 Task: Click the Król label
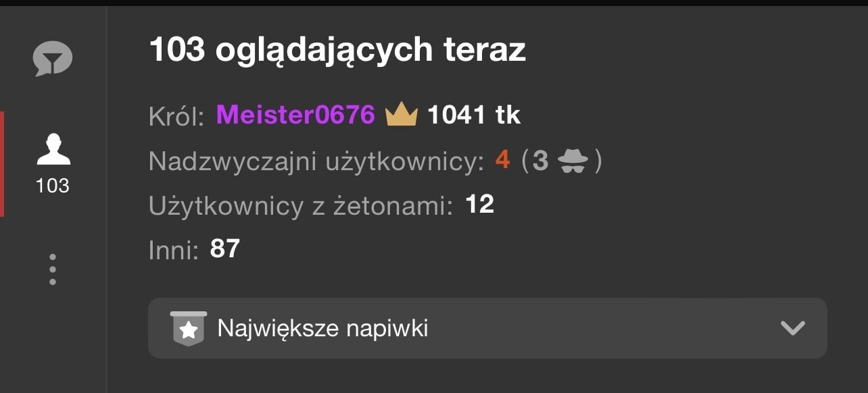(x=176, y=116)
